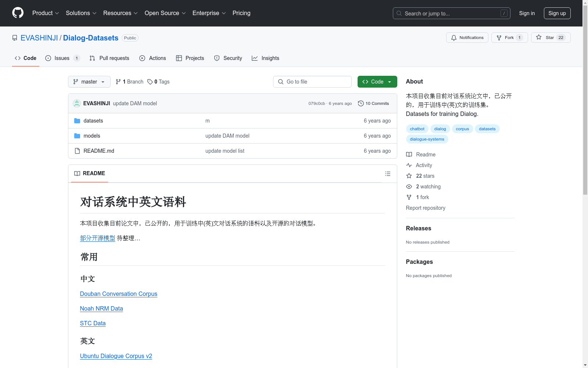Click the star icon beside 22 stars
The height and width of the screenshot is (368, 588).
pos(409,176)
